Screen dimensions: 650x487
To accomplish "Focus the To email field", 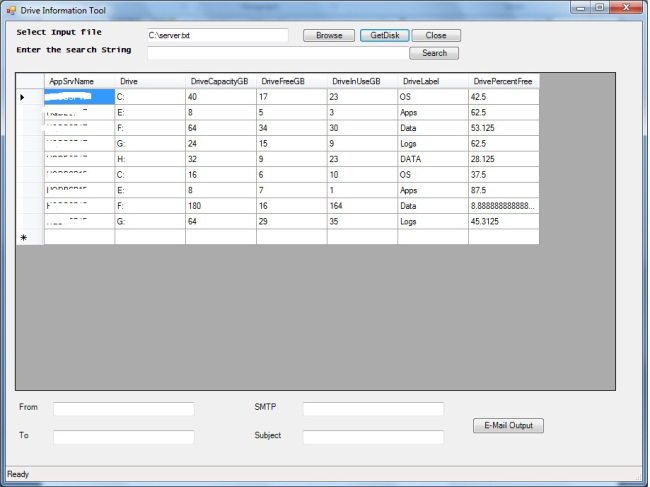I will [x=124, y=437].
